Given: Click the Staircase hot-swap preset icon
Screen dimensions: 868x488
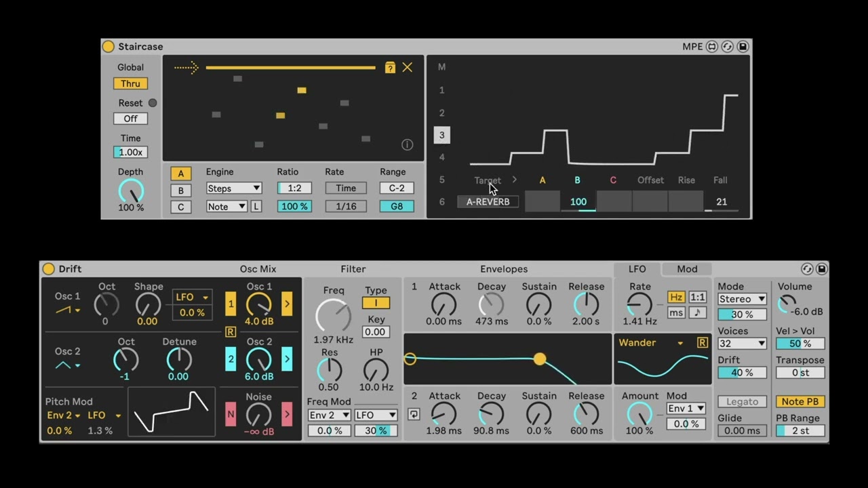Looking at the screenshot, I should [727, 47].
